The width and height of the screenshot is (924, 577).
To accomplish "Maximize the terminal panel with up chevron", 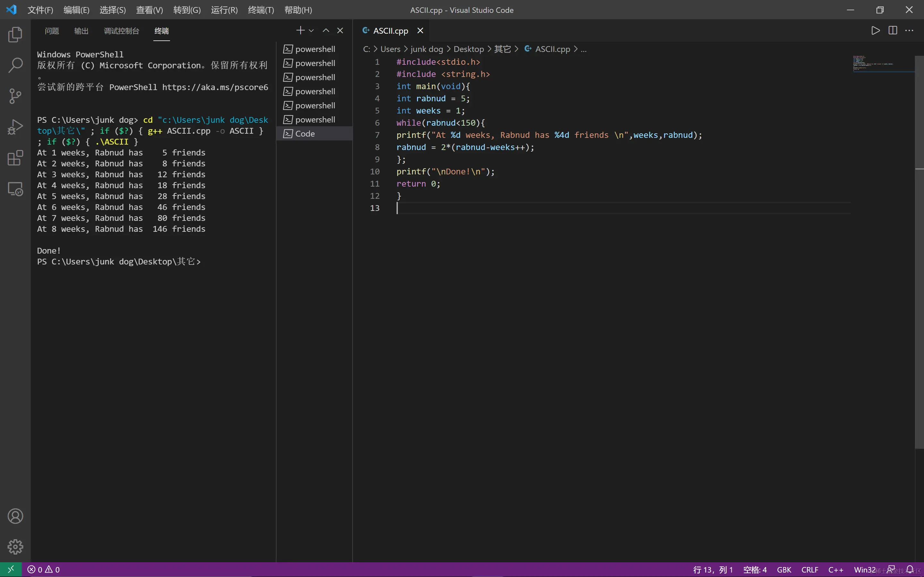I will point(326,30).
